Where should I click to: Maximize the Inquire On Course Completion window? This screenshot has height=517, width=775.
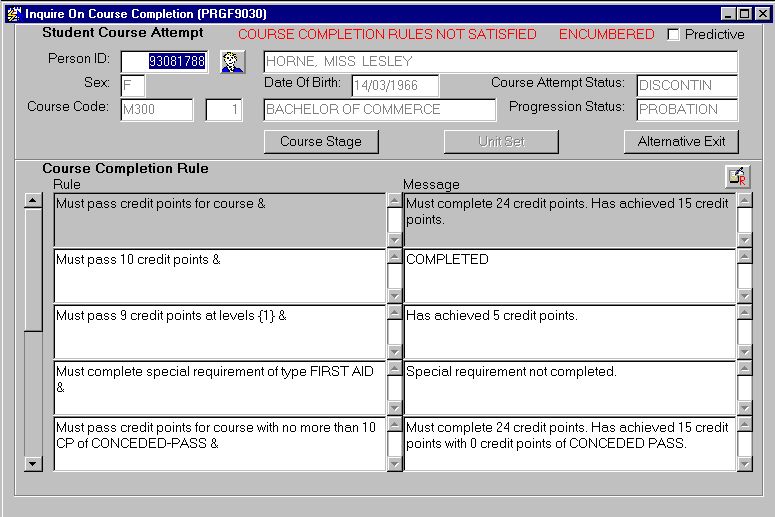(744, 14)
